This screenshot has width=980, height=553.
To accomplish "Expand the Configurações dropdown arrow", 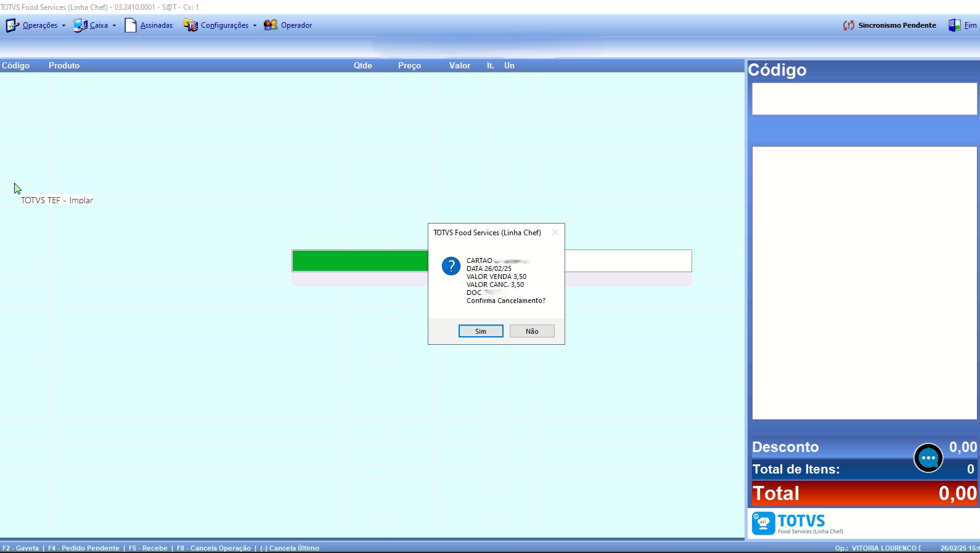I will click(255, 26).
